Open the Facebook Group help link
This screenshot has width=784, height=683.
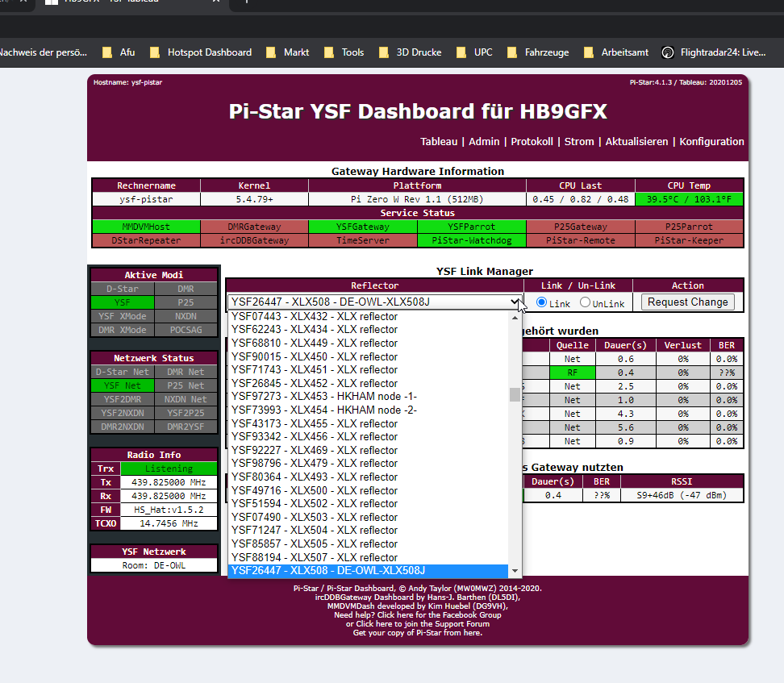pos(439,615)
